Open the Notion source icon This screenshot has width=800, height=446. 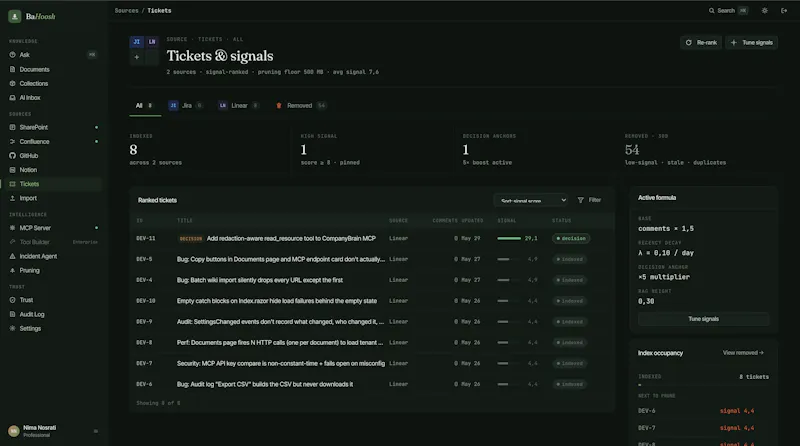(x=12, y=170)
